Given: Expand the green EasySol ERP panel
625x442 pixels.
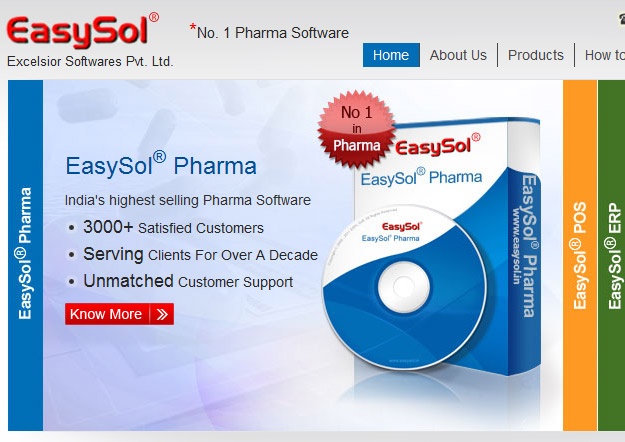Looking at the screenshot, I should pyautogui.click(x=611, y=255).
